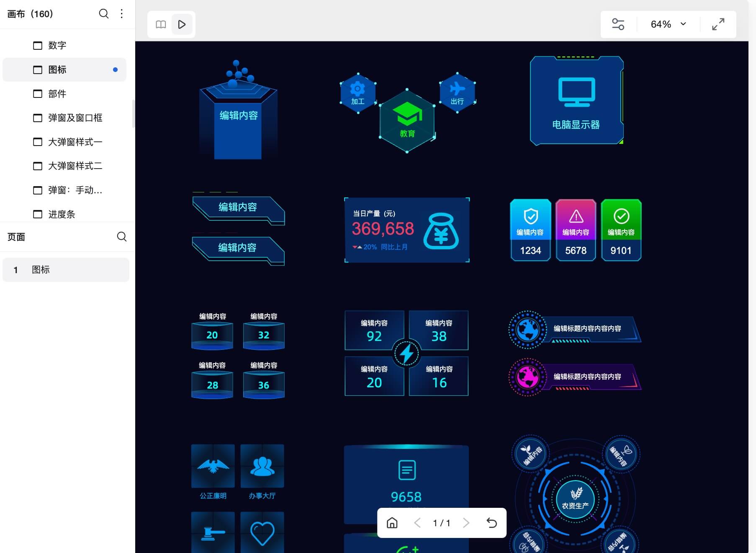Enter fullscreen with the expand arrows icon
Screen dimensions: 756x553
point(718,24)
